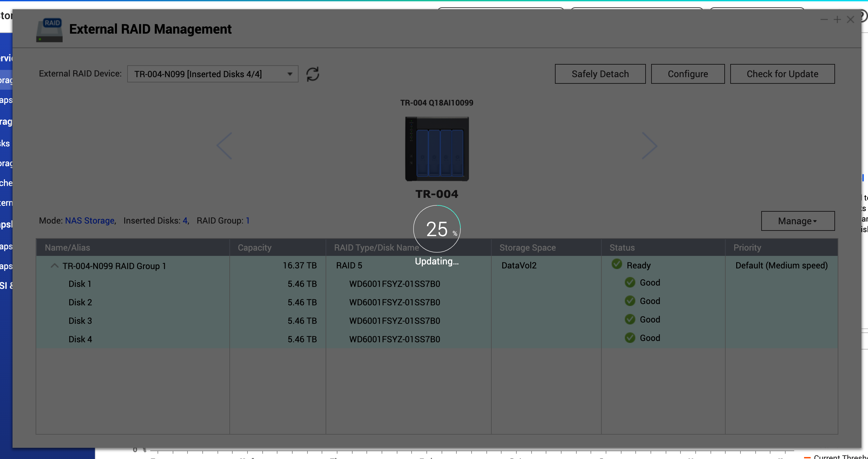Screen dimensions: 868x459
Task: Select the Disk 3 row
Action: [437, 321]
